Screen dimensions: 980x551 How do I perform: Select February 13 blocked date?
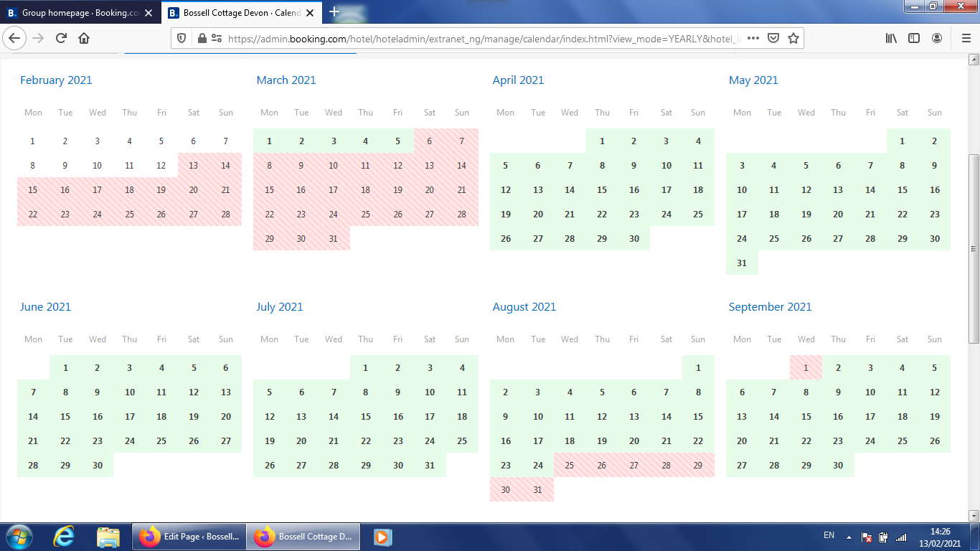[194, 166]
